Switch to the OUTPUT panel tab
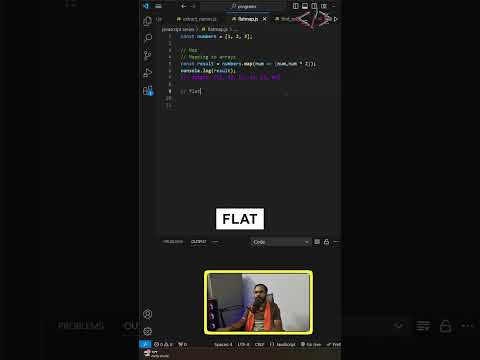The width and height of the screenshot is (480, 360). click(199, 242)
